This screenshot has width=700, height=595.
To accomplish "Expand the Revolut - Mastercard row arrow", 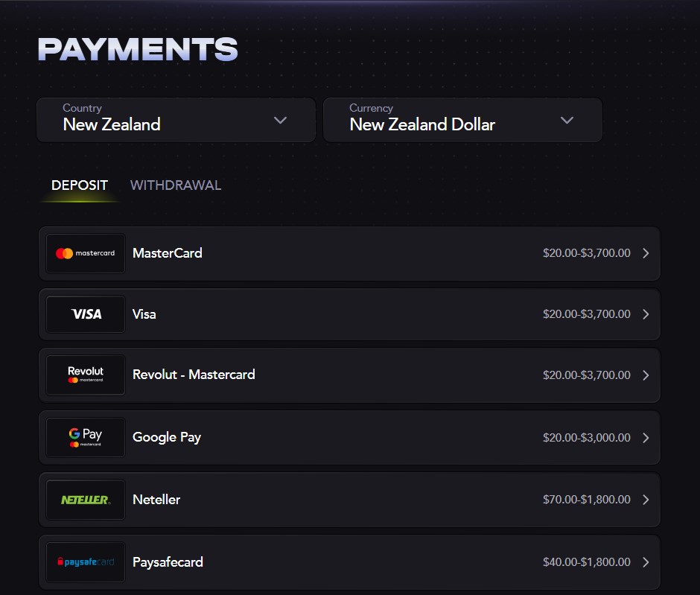I will pyautogui.click(x=646, y=375).
